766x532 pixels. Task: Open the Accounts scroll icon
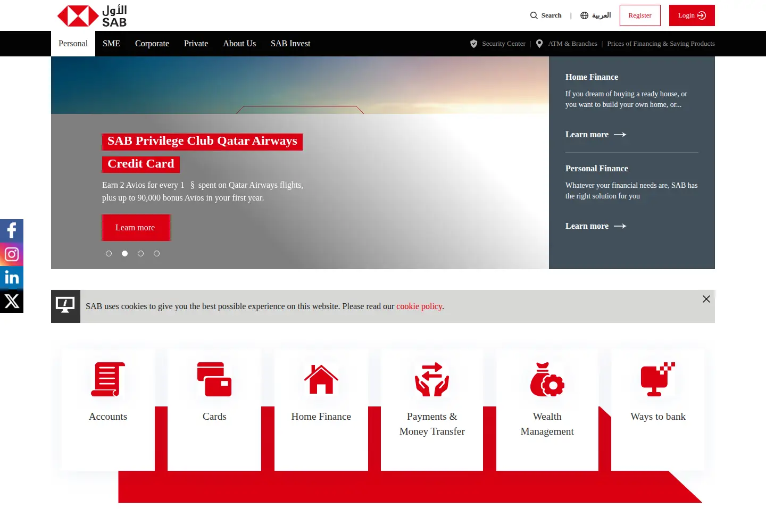(x=108, y=379)
